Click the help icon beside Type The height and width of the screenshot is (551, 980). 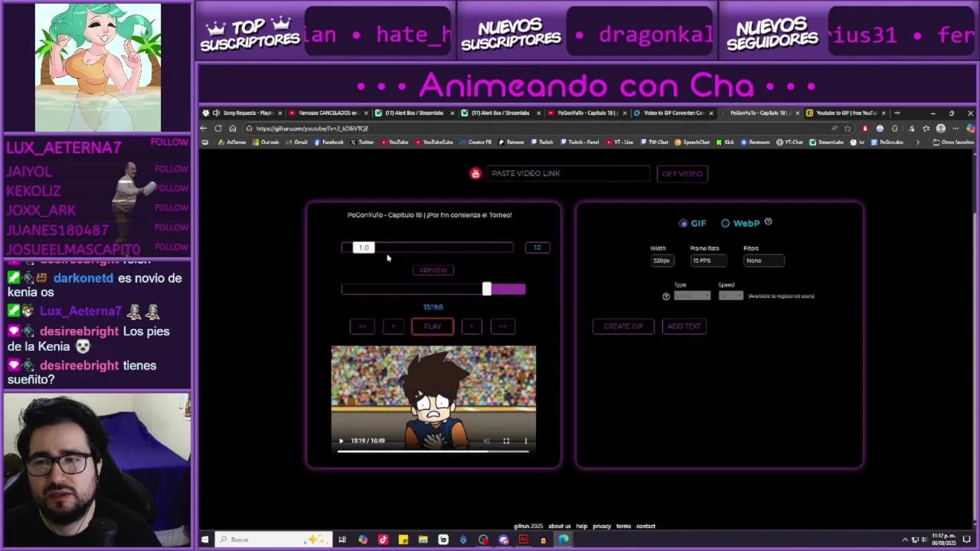665,296
